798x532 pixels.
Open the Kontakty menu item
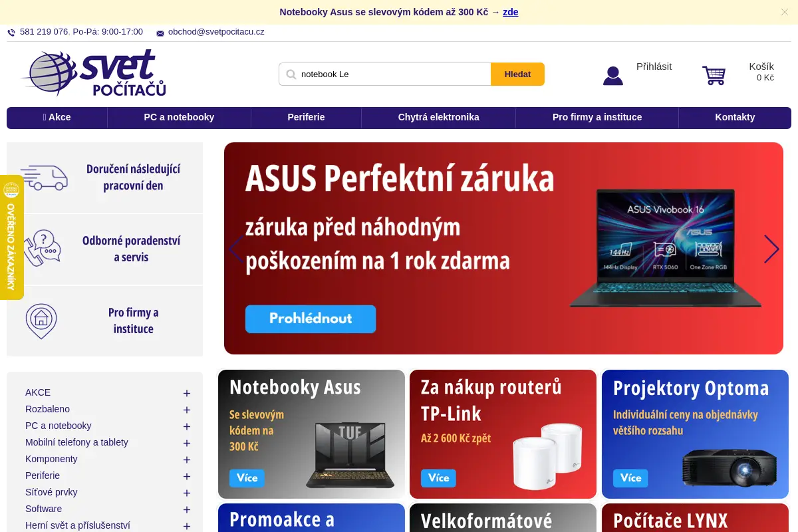(735, 117)
